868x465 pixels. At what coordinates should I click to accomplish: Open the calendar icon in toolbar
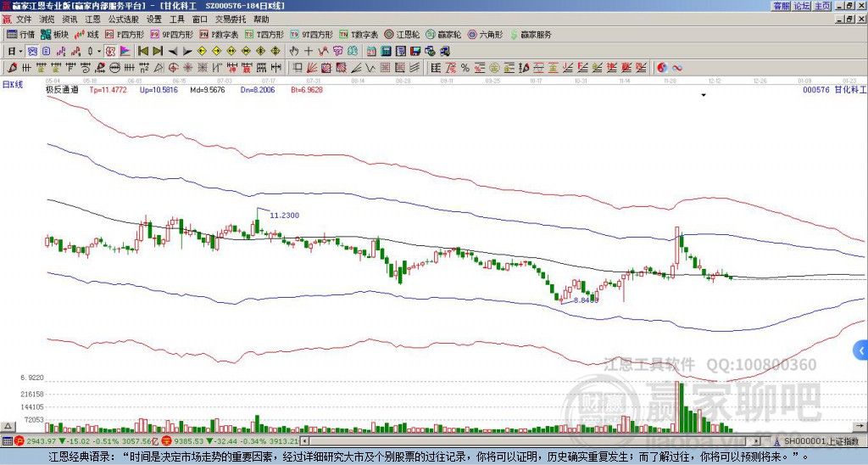pyautogui.click(x=371, y=52)
